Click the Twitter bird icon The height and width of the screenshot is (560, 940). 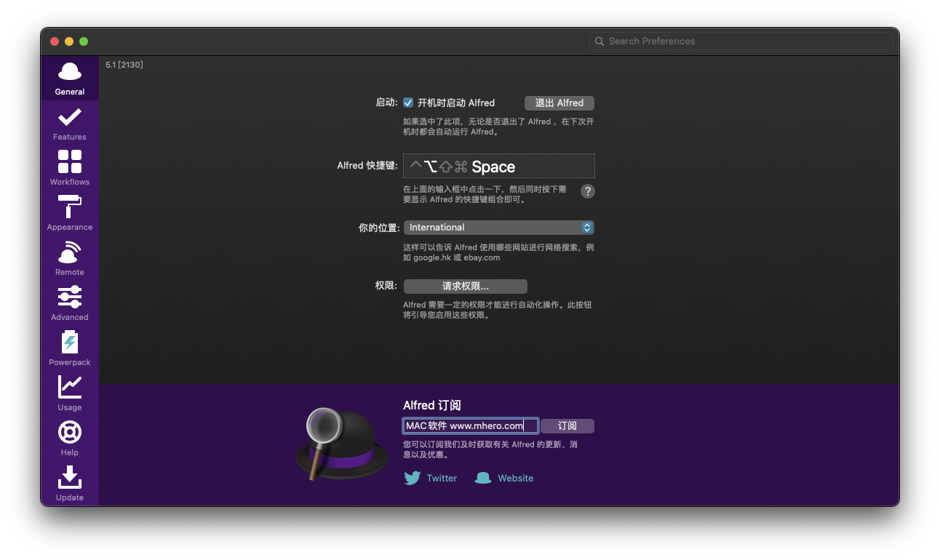413,478
